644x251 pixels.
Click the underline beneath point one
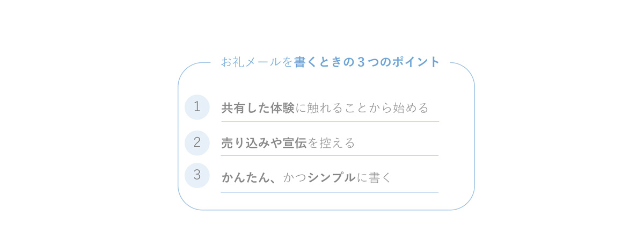[330, 121]
